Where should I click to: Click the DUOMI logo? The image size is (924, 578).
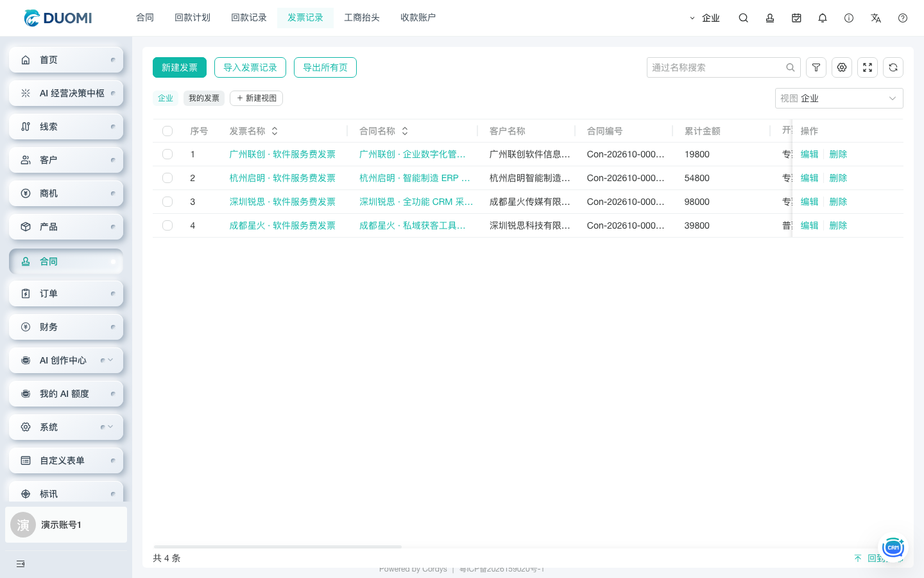tap(58, 18)
